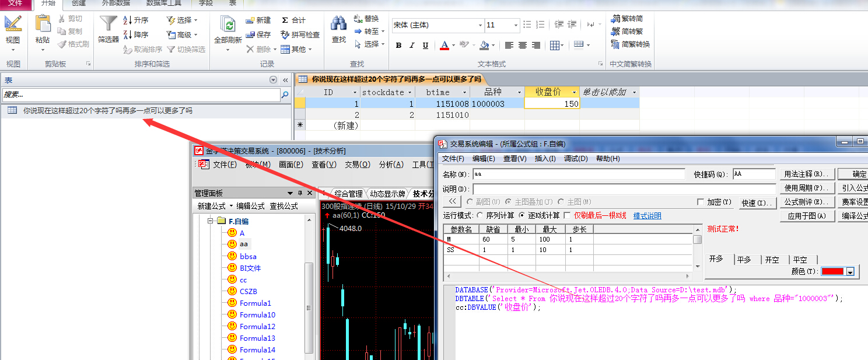Image resolution: width=868 pixels, height=360 pixels.
Task: Open the 颜色 color dropdown
Action: click(x=850, y=271)
